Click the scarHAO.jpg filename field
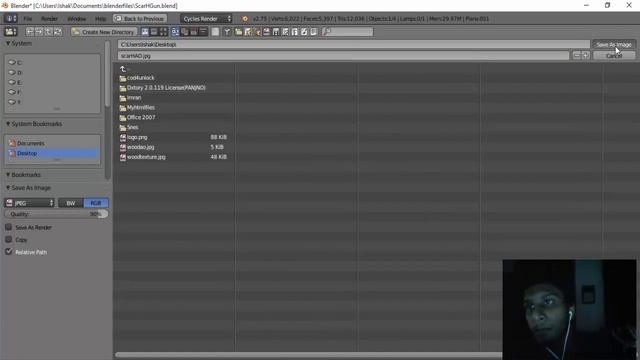640x360 pixels. tap(343, 56)
